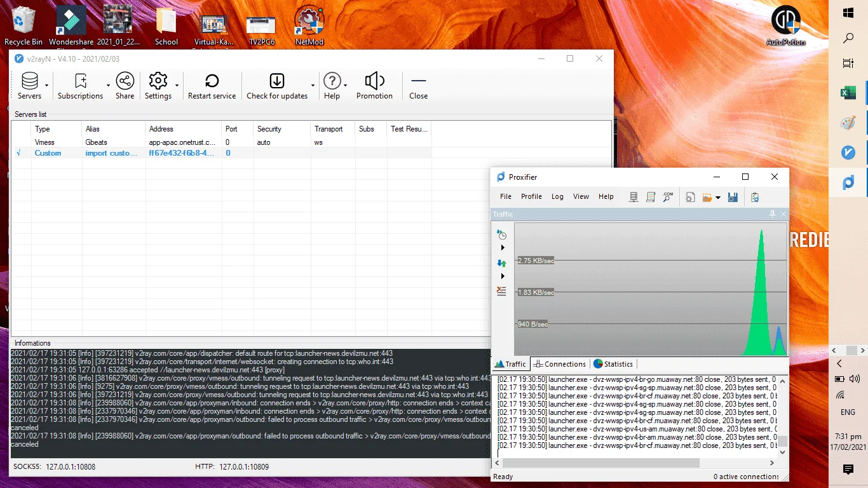
Task: Open Task View on taskbar
Action: click(848, 63)
